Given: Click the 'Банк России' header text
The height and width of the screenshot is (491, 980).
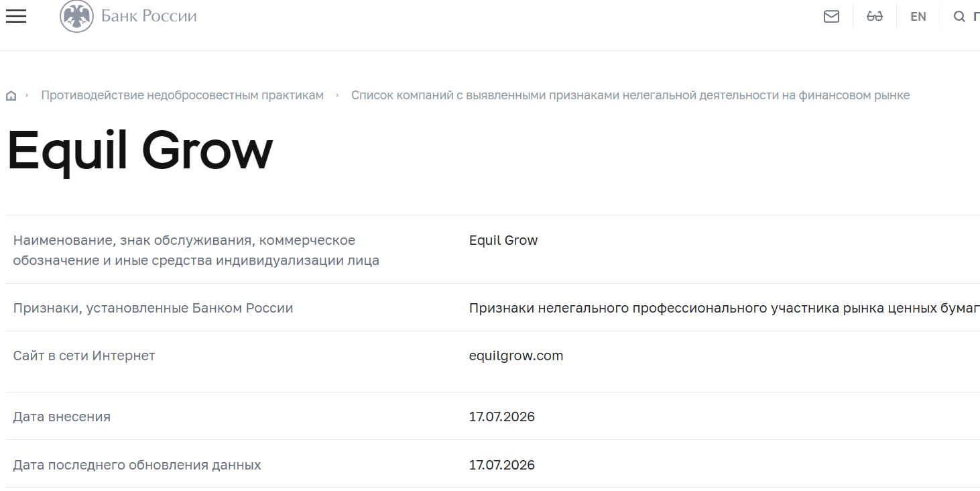Looking at the screenshot, I should (149, 16).
